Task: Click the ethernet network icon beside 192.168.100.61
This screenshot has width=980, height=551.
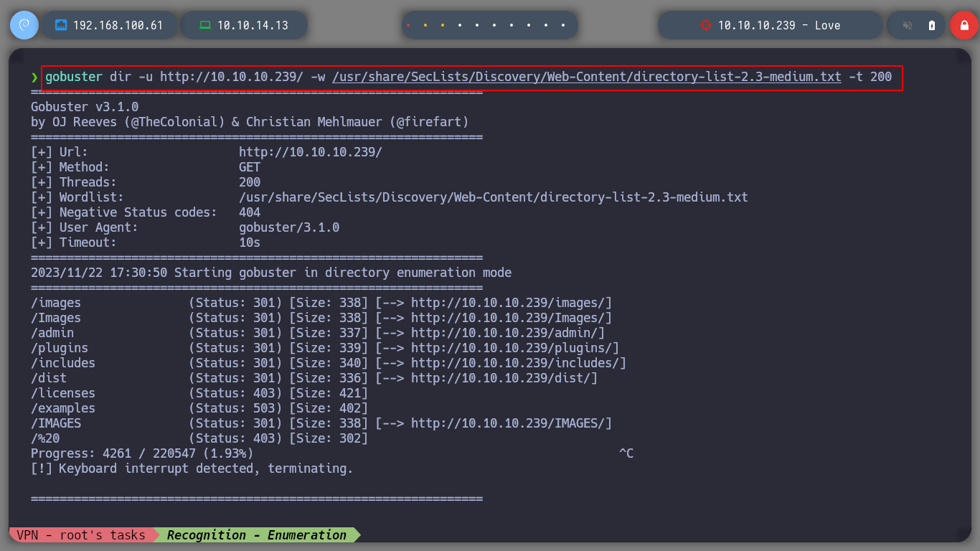Action: pyautogui.click(x=61, y=25)
